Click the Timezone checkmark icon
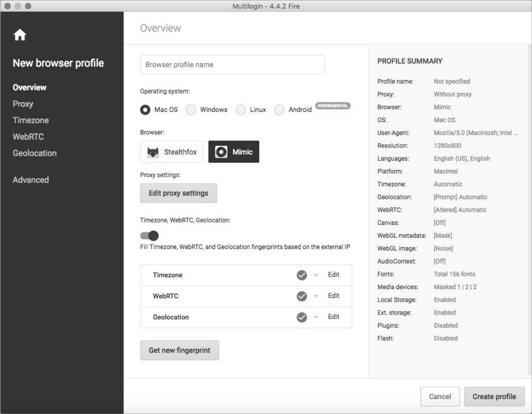 tap(302, 275)
